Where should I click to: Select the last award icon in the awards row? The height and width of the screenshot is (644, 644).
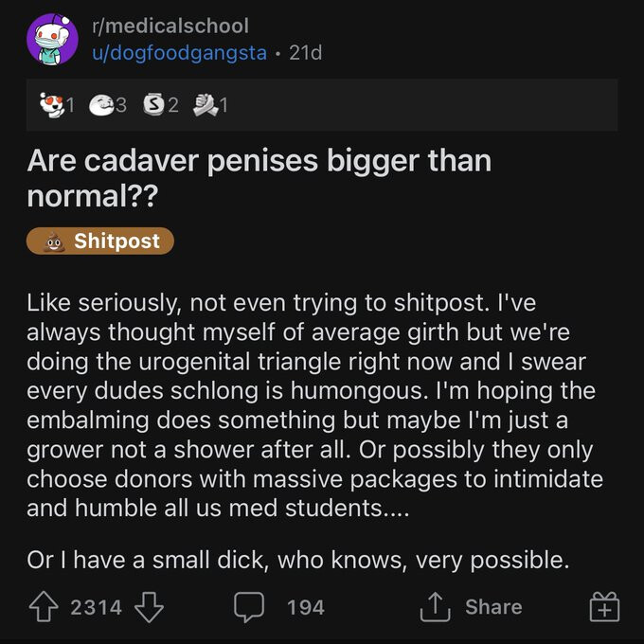click(x=204, y=105)
